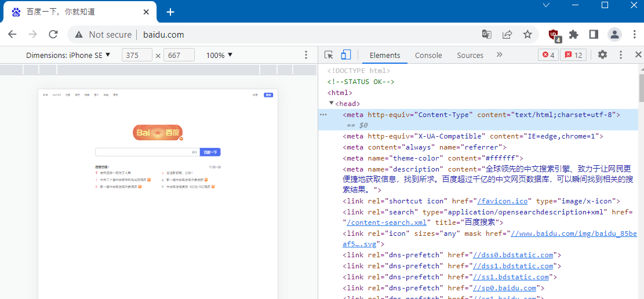Collapse the head element triangle
The image size is (644, 299).
point(332,103)
